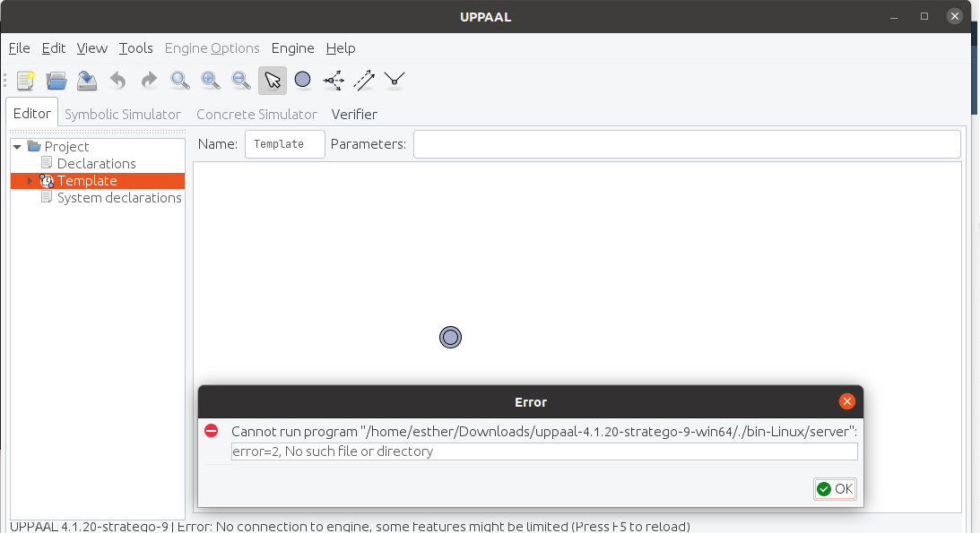Viewport: 980px width, 533px height.
Task: Activate the Selection cursor tool
Action: pos(273,80)
